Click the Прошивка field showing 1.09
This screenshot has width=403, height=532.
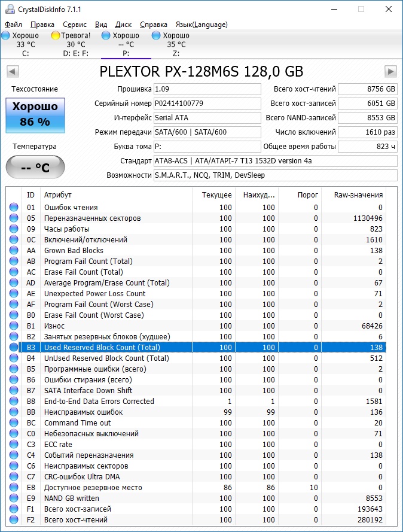pos(207,89)
